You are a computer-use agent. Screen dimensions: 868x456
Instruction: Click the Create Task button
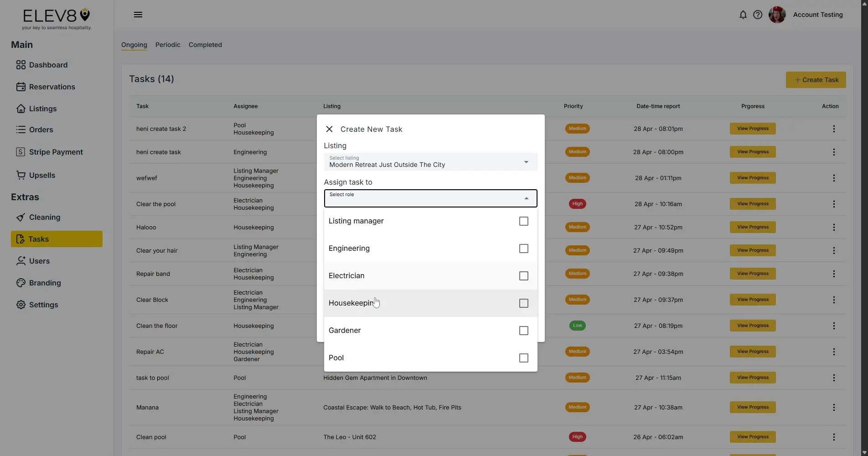(x=816, y=80)
